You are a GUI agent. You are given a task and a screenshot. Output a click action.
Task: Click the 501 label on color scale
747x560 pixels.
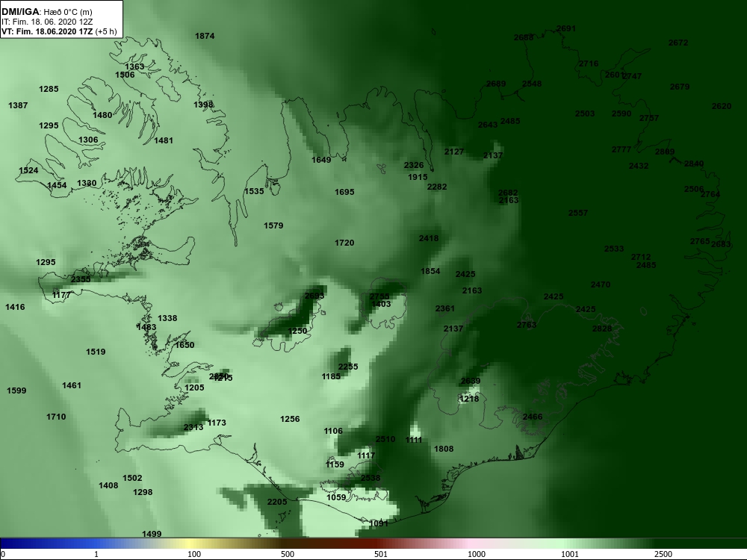381,554
